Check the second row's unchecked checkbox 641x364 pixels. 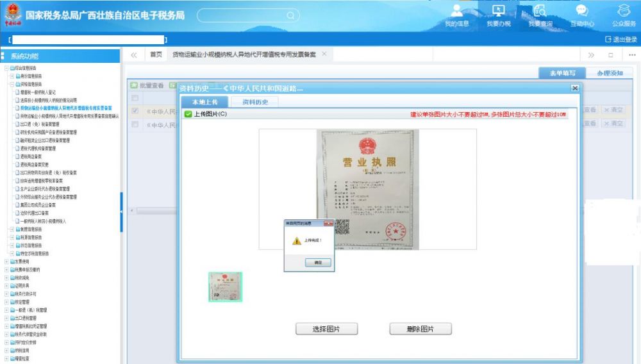135,124
